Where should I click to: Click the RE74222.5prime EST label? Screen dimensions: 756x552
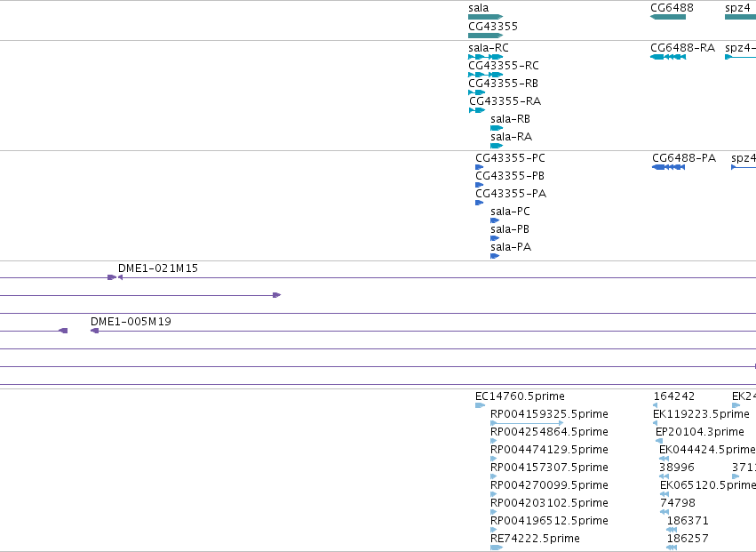(x=535, y=540)
